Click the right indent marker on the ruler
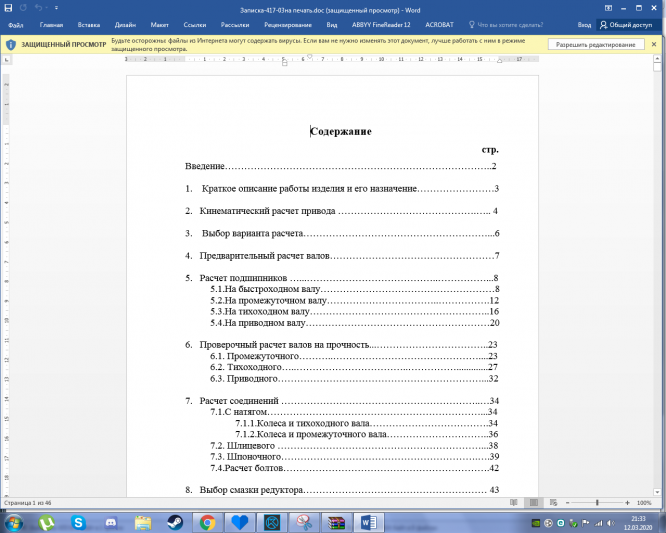This screenshot has width=666, height=533. (x=500, y=61)
